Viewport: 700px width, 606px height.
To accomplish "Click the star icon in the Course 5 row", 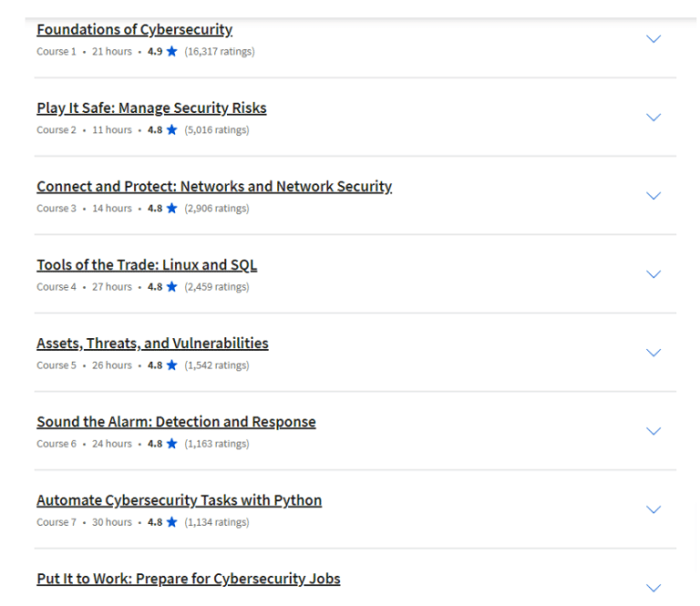I will coord(171,365).
